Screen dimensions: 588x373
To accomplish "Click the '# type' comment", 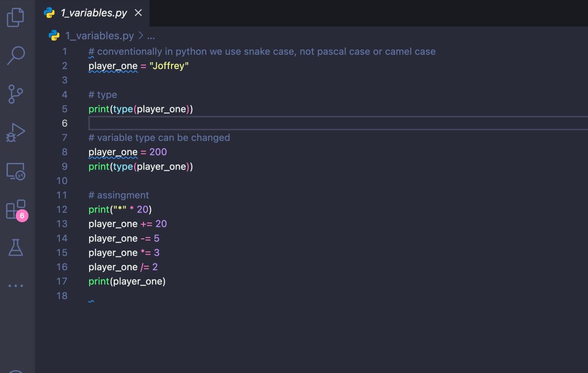I will point(103,94).
